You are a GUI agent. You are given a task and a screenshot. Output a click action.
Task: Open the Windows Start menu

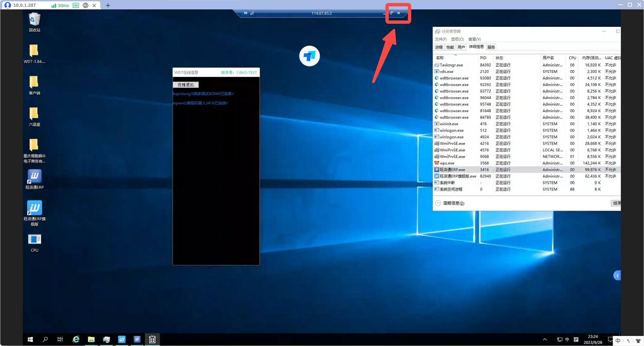[30, 339]
